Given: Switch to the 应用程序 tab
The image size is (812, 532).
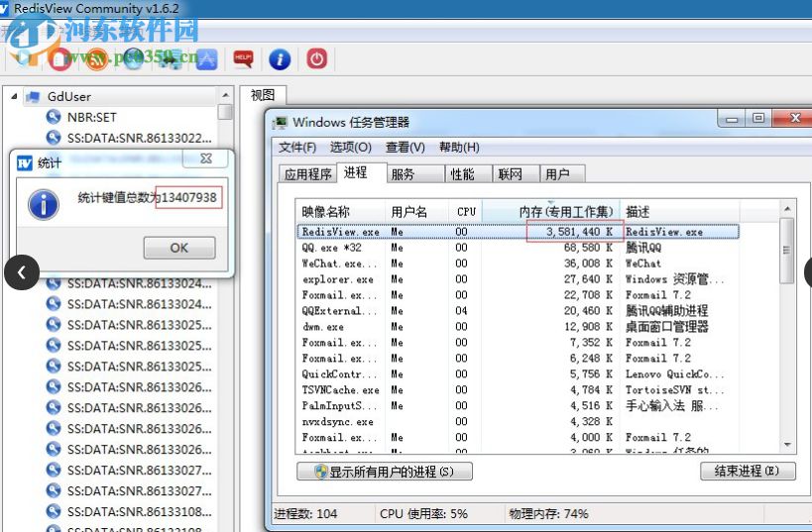Looking at the screenshot, I should pos(307,174).
